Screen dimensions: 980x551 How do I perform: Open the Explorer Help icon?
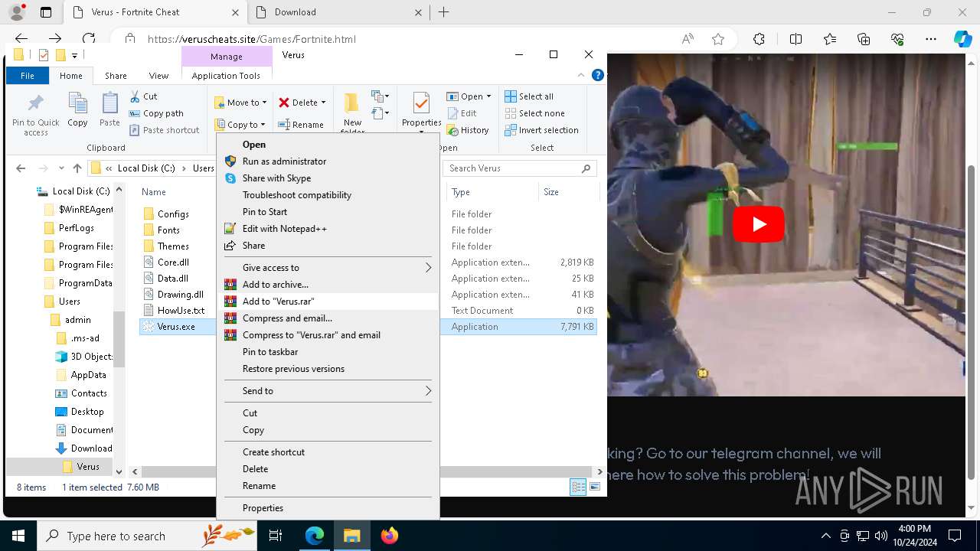point(598,75)
